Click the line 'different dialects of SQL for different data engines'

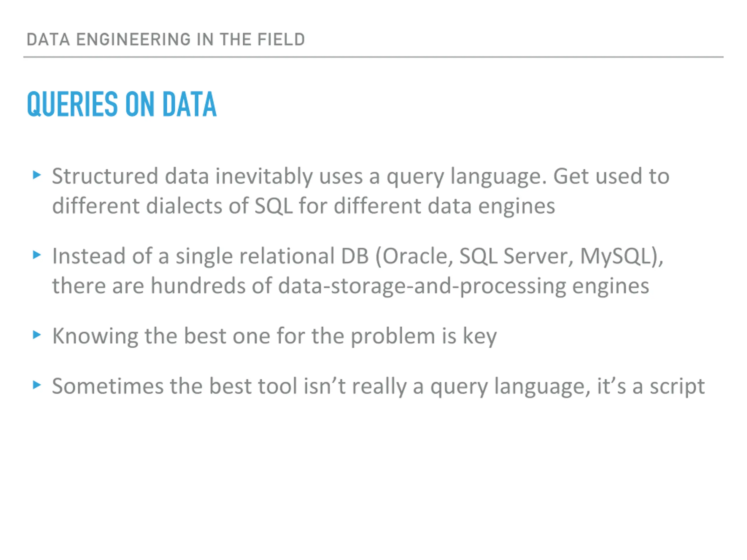click(303, 206)
